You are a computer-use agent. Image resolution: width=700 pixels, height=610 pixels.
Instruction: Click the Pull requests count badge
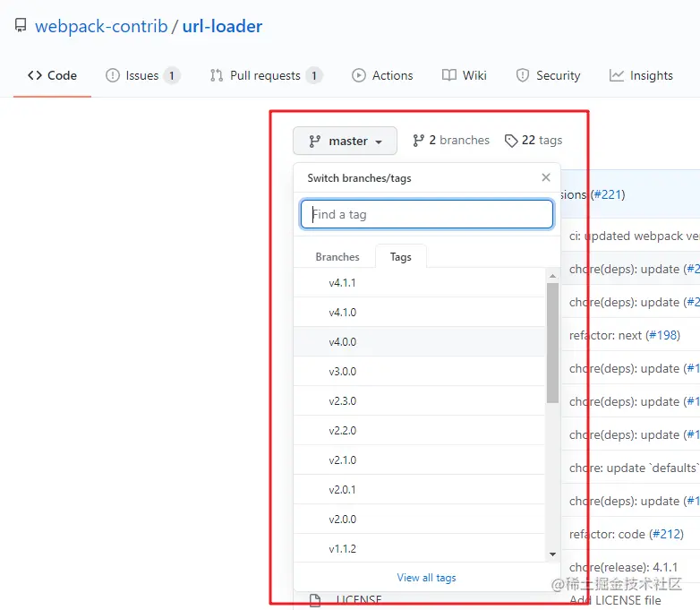314,75
